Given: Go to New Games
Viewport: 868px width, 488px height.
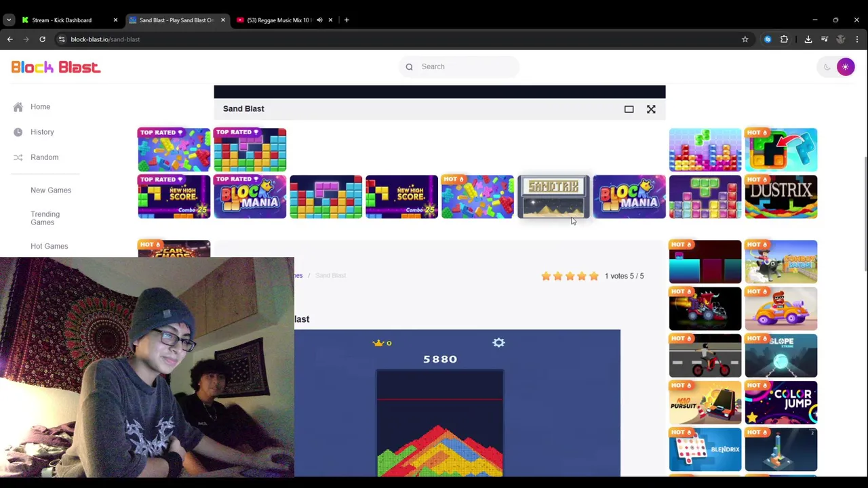Looking at the screenshot, I should point(51,190).
